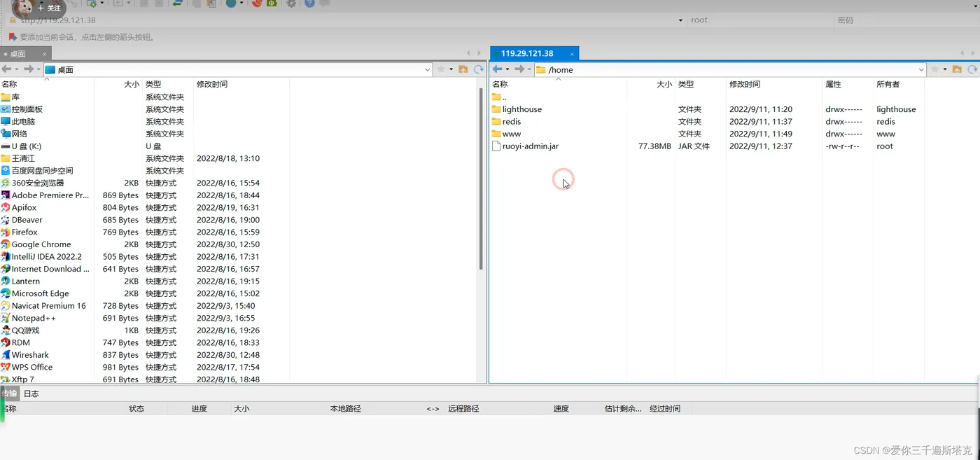Viewport: 980px width, 460px height.
Task: Click the 密码 password field
Action: (906, 20)
